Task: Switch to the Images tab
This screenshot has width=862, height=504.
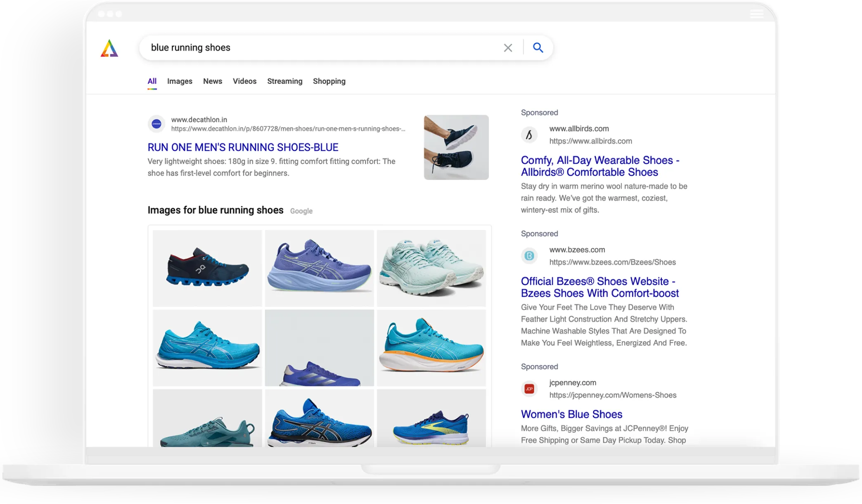Action: [x=180, y=81]
